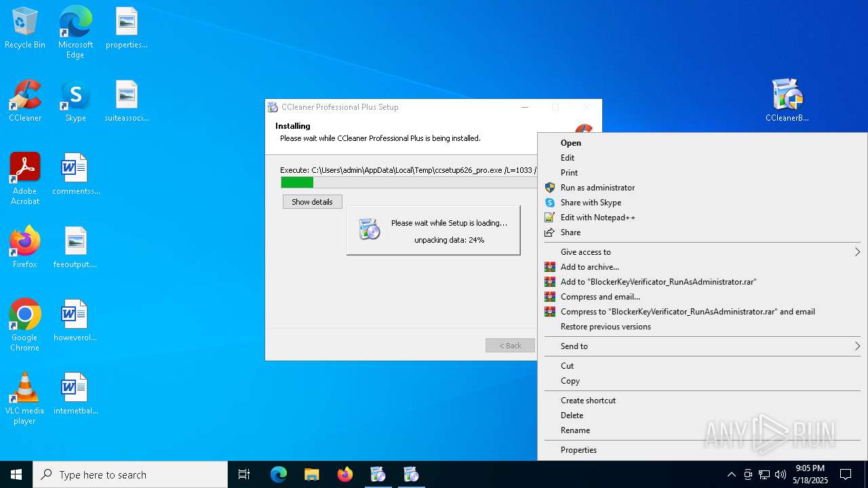Choose Rename from the context menu

[702, 430]
